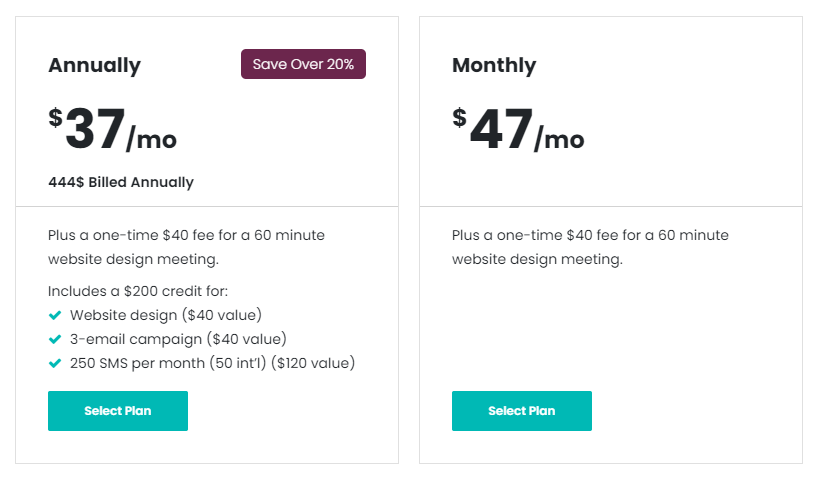Viewport: 822px width, 482px height.
Task: Click the checkmark beside 3-email campaign
Action: pos(55,339)
